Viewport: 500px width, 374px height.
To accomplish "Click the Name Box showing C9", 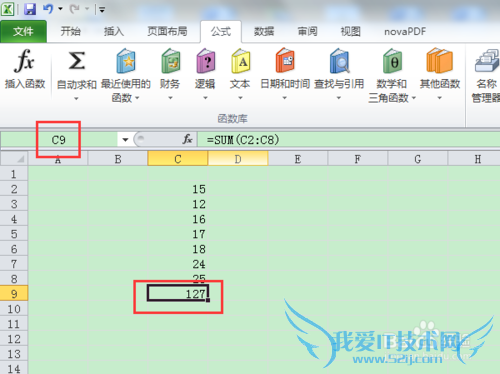I will [x=59, y=140].
